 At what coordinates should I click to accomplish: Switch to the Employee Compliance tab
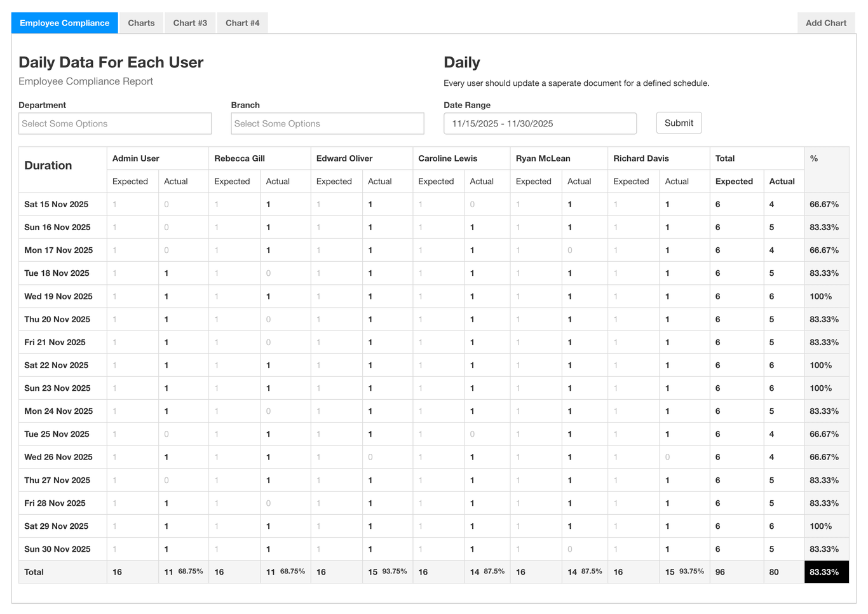click(x=64, y=23)
